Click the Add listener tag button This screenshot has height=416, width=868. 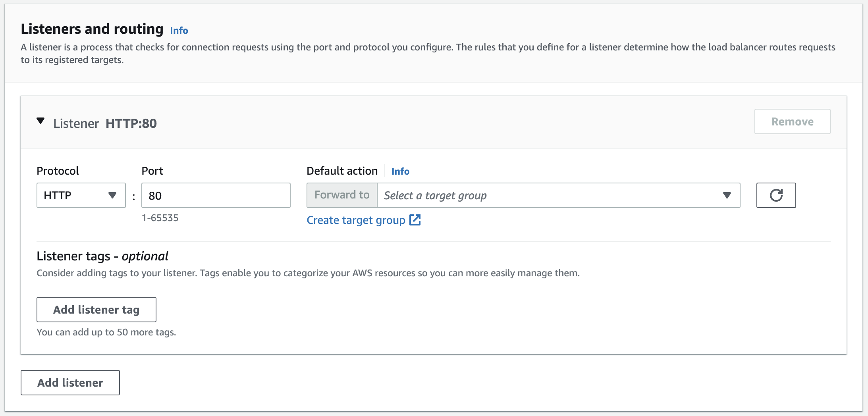click(96, 310)
